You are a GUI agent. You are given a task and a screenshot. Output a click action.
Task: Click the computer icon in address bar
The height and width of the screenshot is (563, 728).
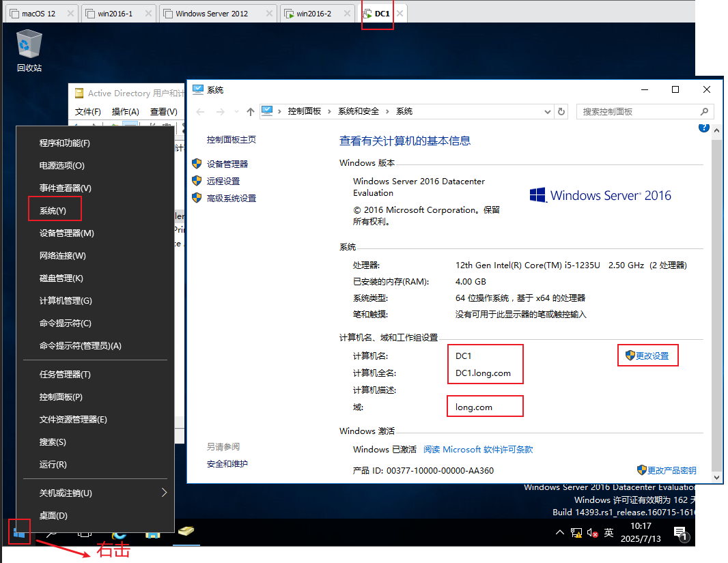coord(267,111)
